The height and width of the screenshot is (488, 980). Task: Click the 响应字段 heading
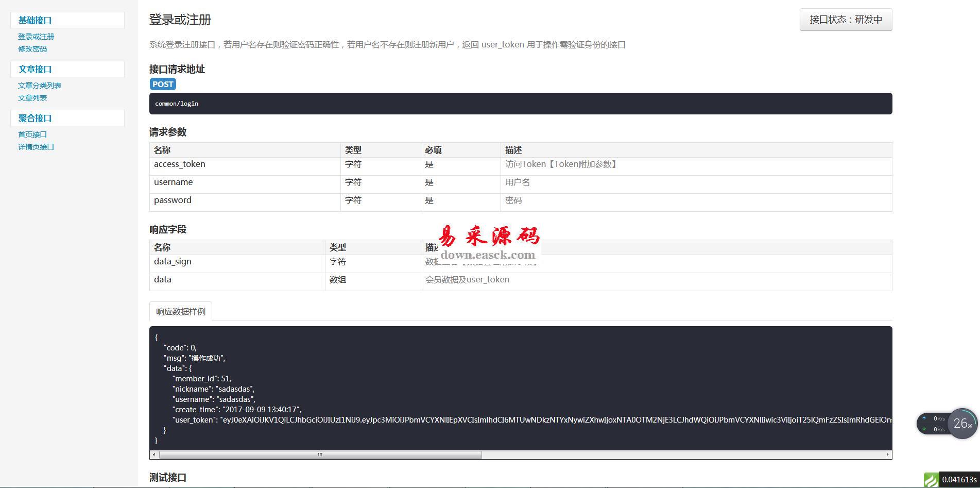point(168,230)
